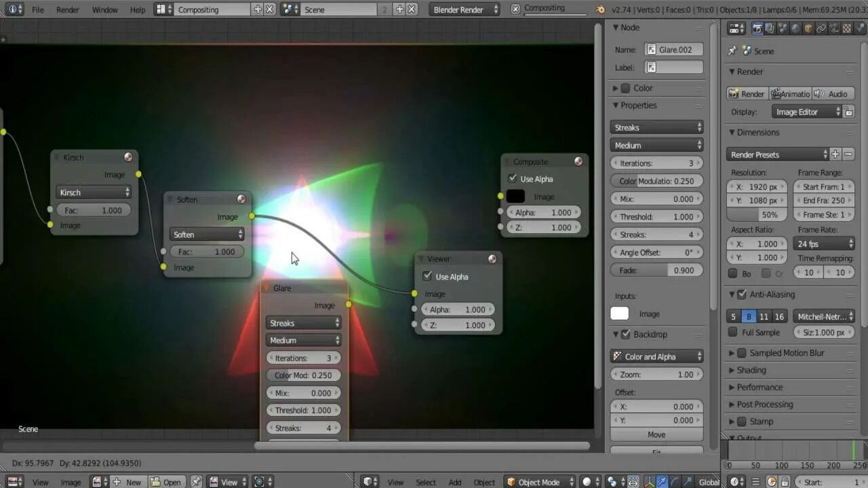868x488 pixels.
Task: Open the Texture properties tab icon
Action: (x=847, y=28)
